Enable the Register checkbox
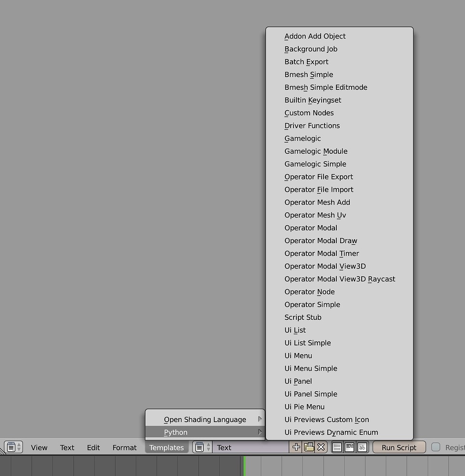This screenshot has width=465, height=476. 436,447
